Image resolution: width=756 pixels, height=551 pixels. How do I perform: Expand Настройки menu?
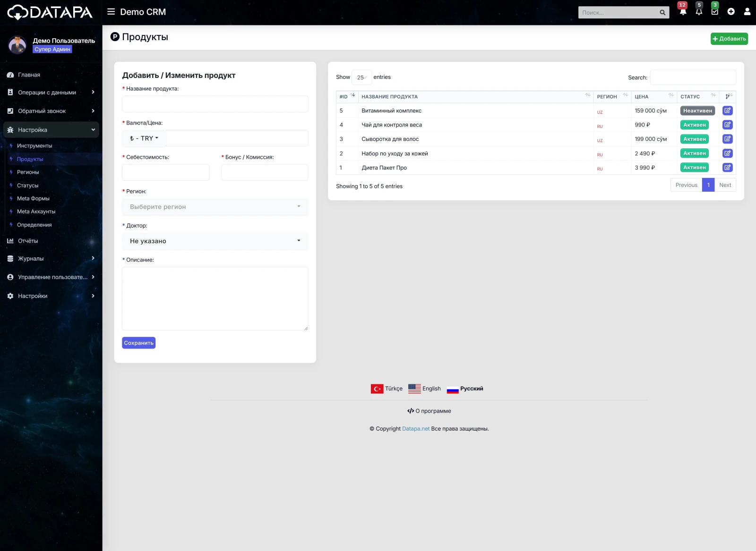click(51, 296)
